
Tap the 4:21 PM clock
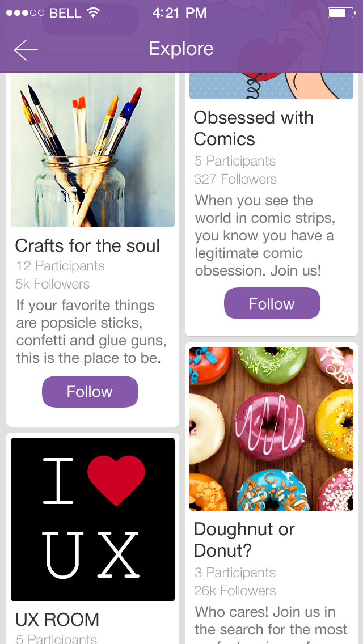click(180, 12)
